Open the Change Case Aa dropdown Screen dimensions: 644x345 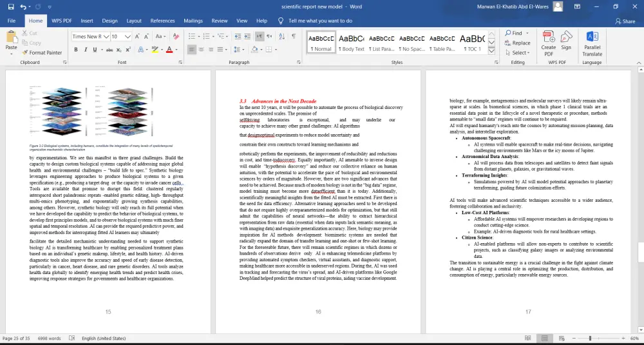(x=160, y=37)
